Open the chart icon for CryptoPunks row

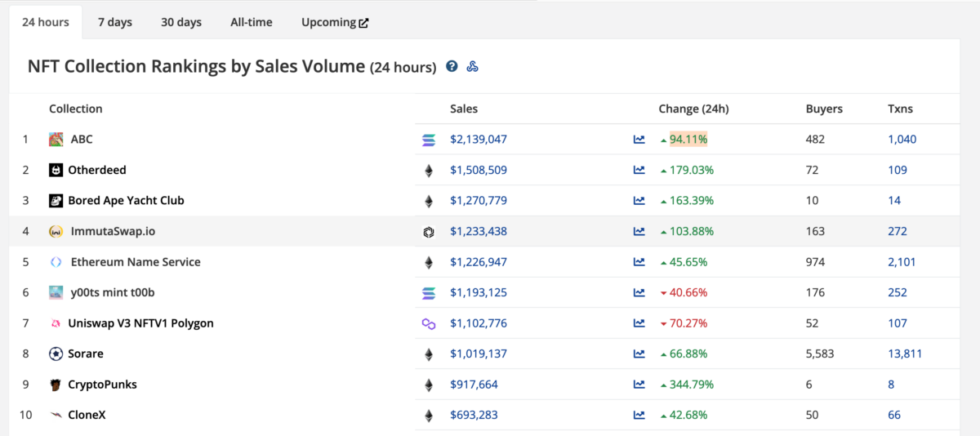[639, 385]
